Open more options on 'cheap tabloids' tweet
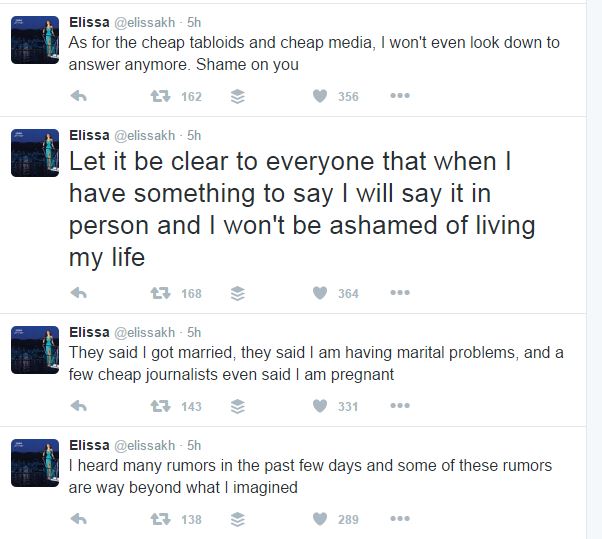Viewport: 602px width, 539px height. 400,96
